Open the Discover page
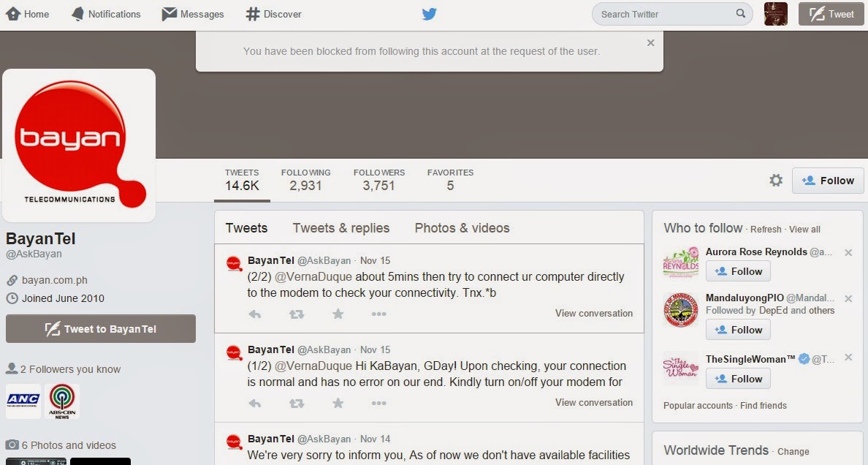 pyautogui.click(x=273, y=15)
